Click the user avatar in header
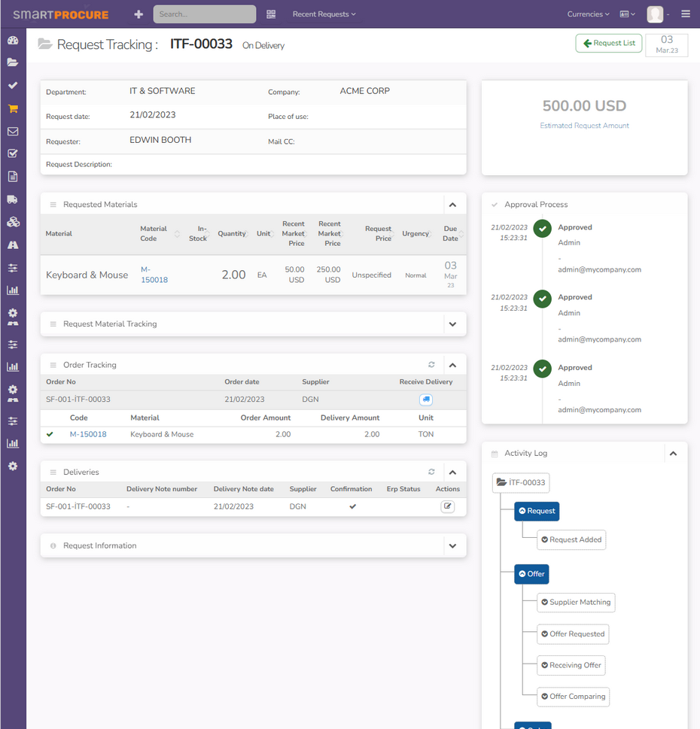Image resolution: width=700 pixels, height=729 pixels. (x=655, y=14)
